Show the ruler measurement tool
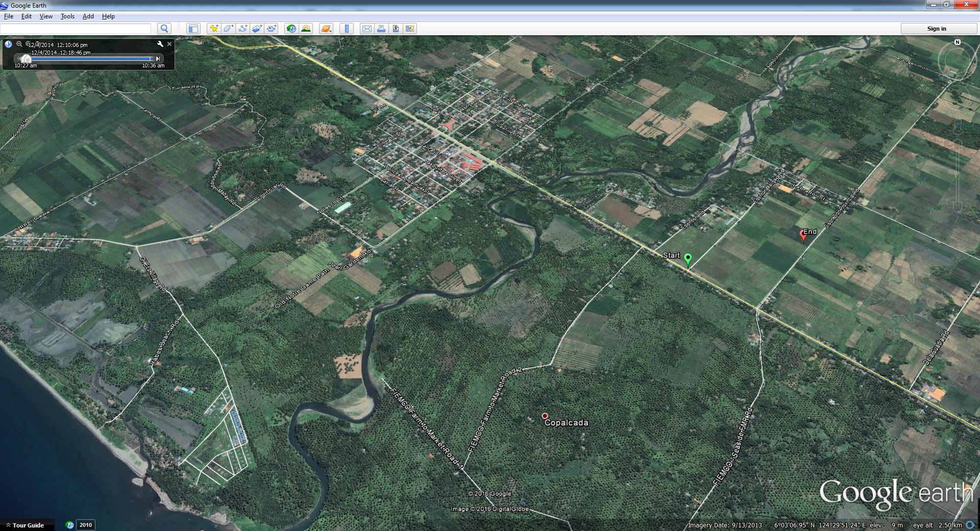This screenshot has width=980, height=531. (347, 29)
